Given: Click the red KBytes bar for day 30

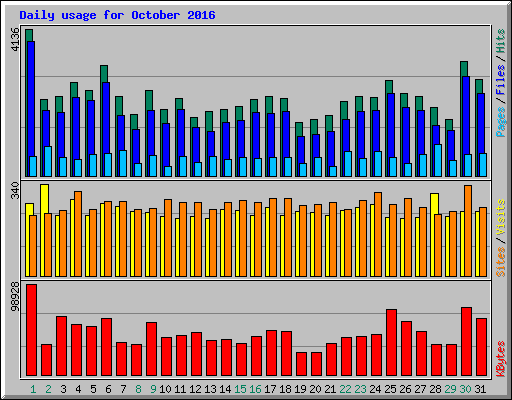Looking at the screenshot, I should [x=466, y=342].
